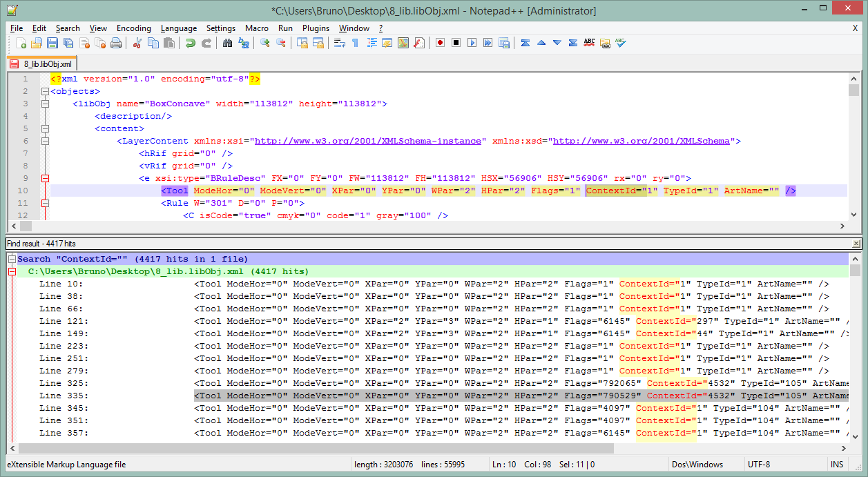Open the Encoding menu
Viewport: 868px width, 477px height.
point(133,28)
